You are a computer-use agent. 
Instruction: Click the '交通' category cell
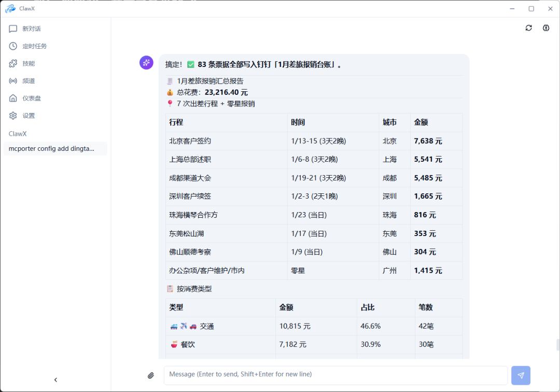(220, 326)
